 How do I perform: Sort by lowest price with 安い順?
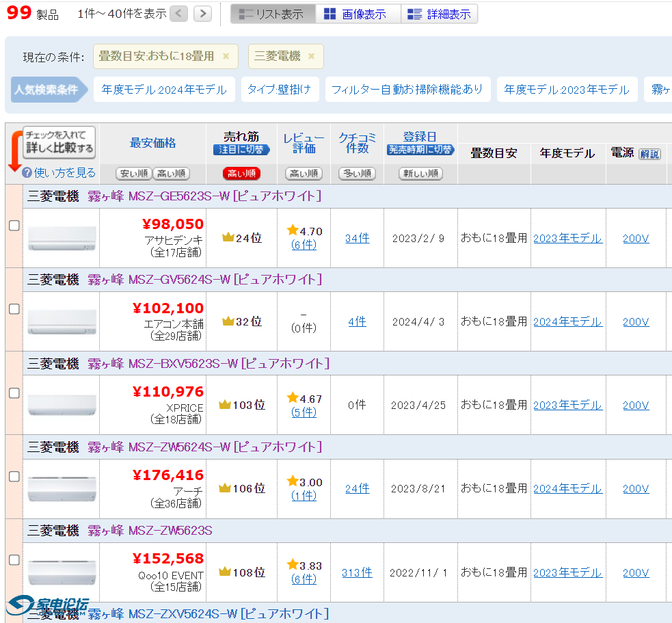133,174
